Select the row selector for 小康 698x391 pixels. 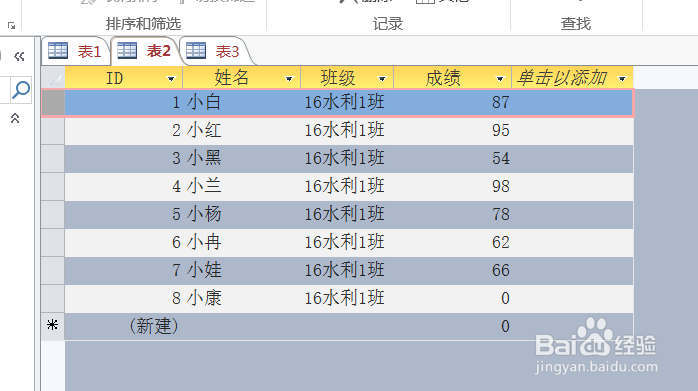click(53, 298)
